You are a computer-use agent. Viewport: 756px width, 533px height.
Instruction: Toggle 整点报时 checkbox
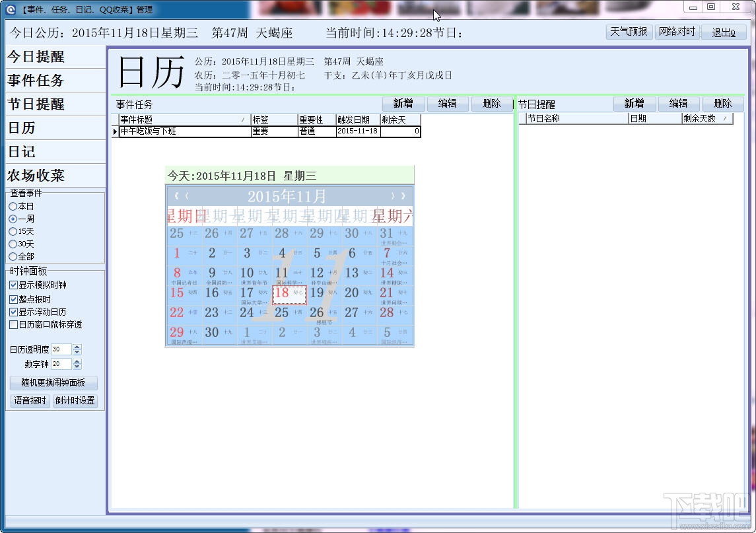[x=13, y=300]
